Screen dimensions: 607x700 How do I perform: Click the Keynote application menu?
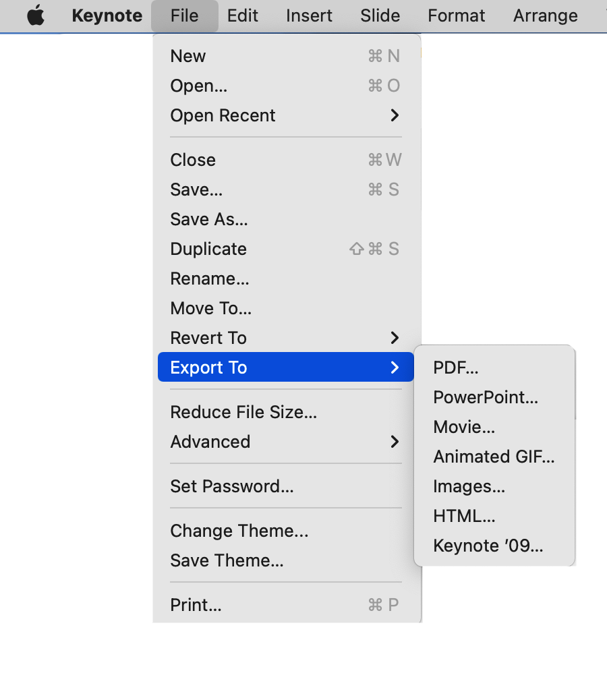[107, 16]
